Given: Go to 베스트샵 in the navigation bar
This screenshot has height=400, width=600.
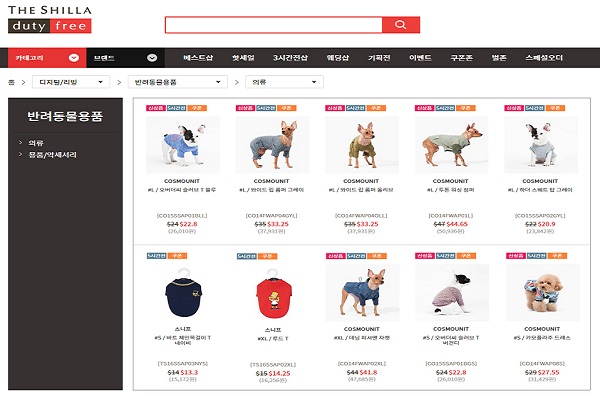Looking at the screenshot, I should 198,58.
